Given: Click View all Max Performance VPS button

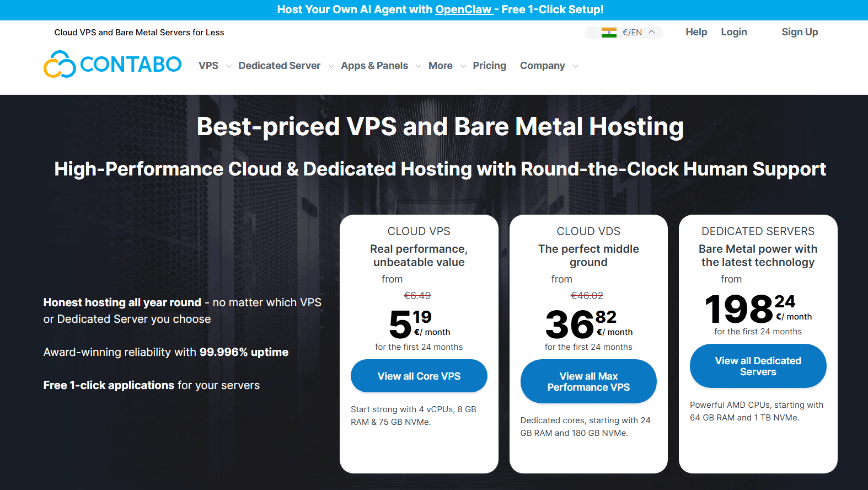Looking at the screenshot, I should click(x=588, y=381).
